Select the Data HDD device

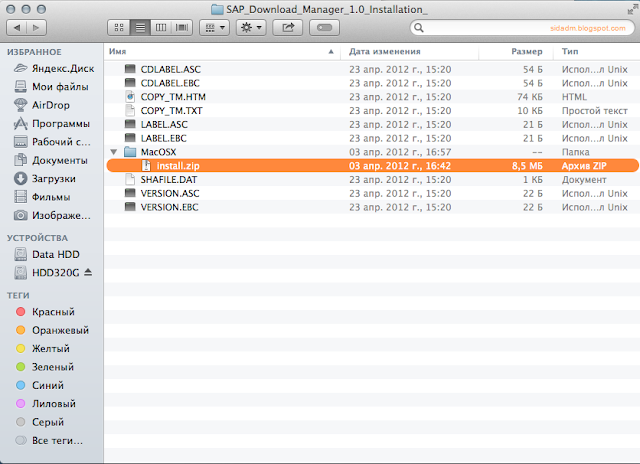(47, 254)
